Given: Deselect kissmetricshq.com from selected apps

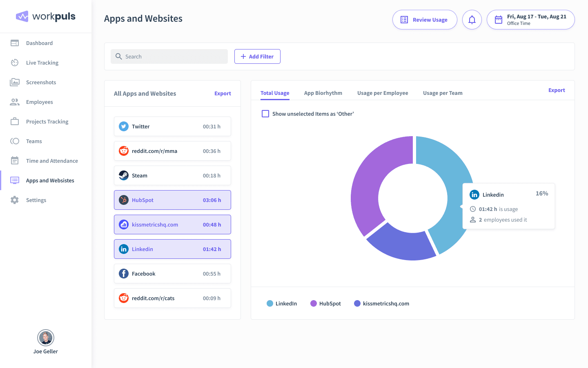Looking at the screenshot, I should [x=172, y=224].
